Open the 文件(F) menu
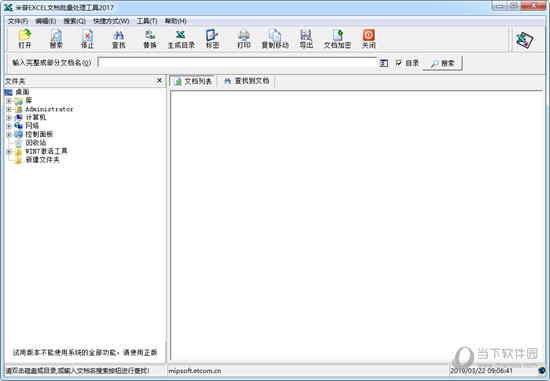The height and width of the screenshot is (381, 550). (18, 21)
